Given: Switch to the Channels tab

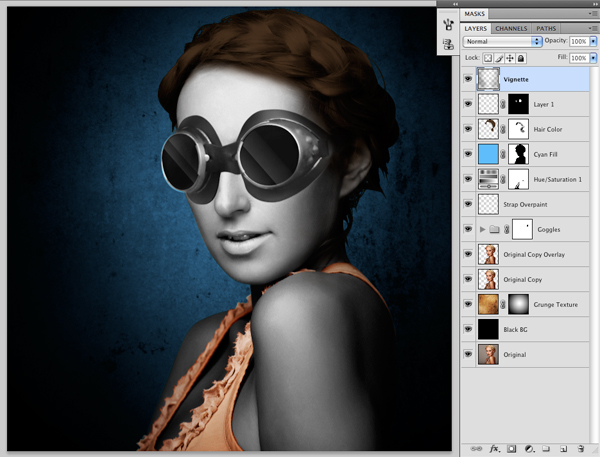Looking at the screenshot, I should (511, 28).
